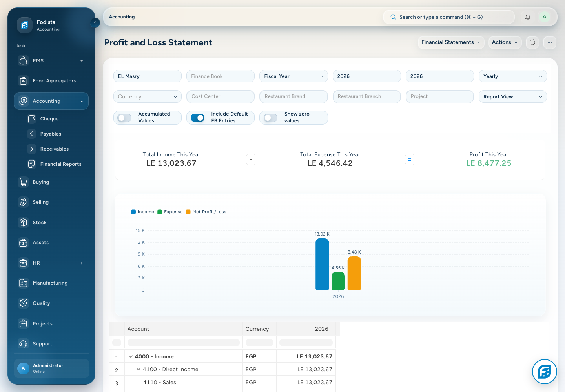Open the Support headset icon
565x392 pixels.
24,344
